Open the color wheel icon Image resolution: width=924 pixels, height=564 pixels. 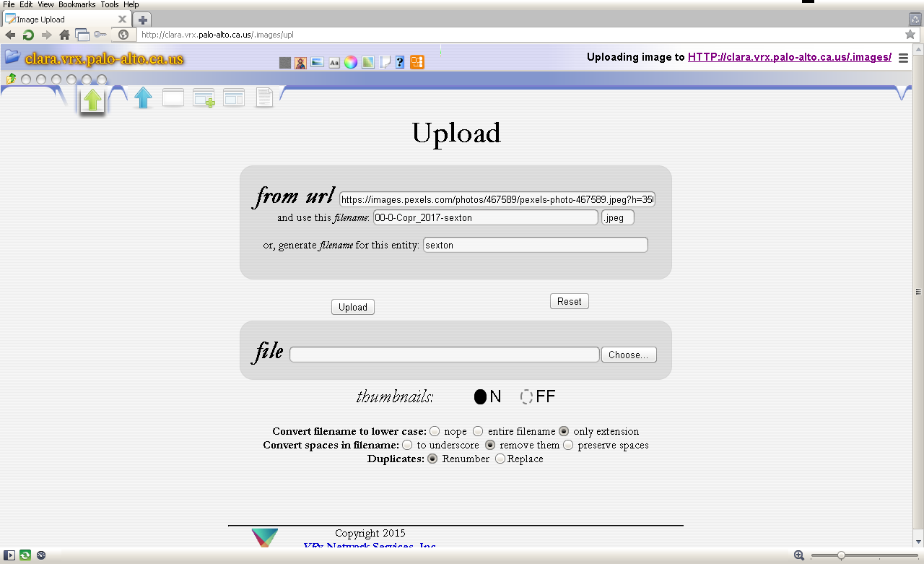[x=350, y=63]
